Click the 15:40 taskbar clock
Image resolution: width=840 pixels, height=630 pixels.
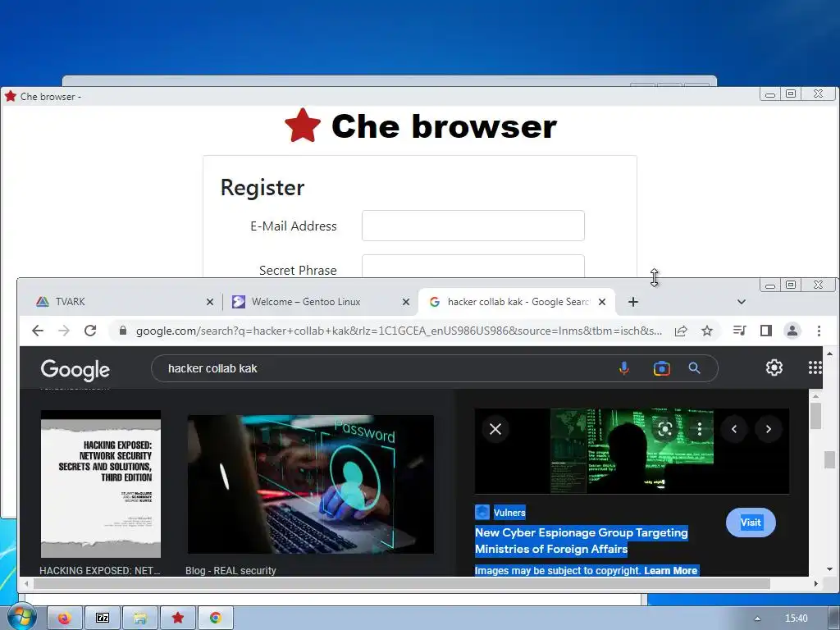[796, 619]
